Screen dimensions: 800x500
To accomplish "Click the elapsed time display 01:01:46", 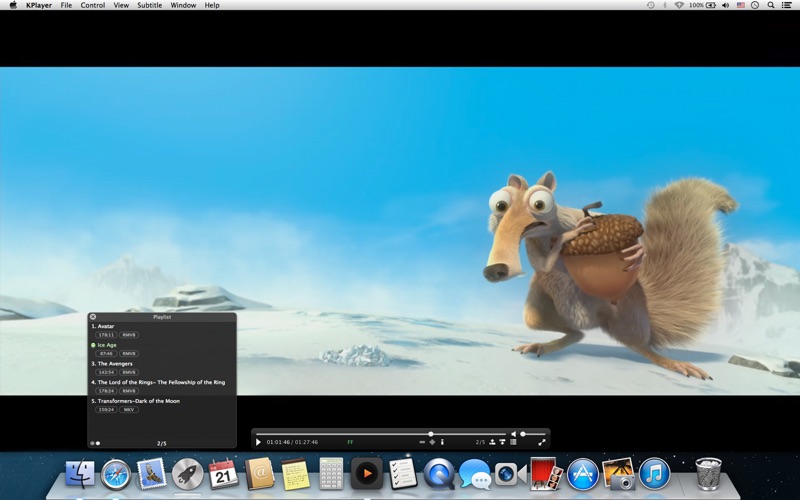I will (x=278, y=442).
